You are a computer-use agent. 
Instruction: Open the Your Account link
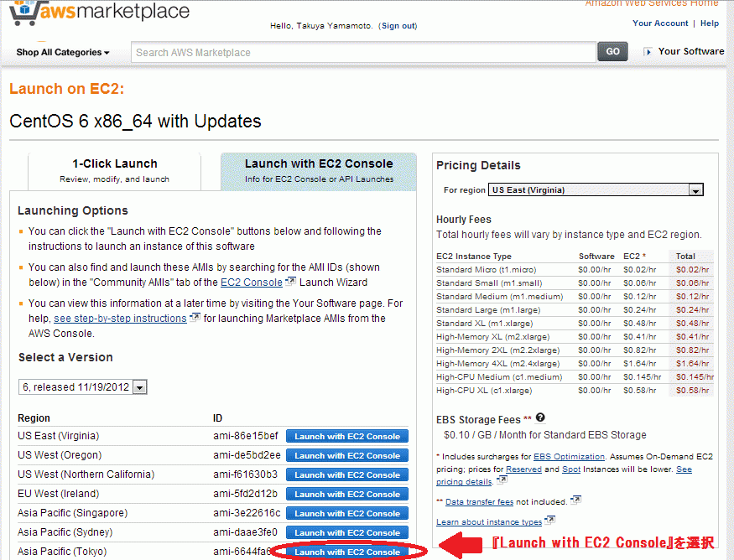(x=660, y=23)
